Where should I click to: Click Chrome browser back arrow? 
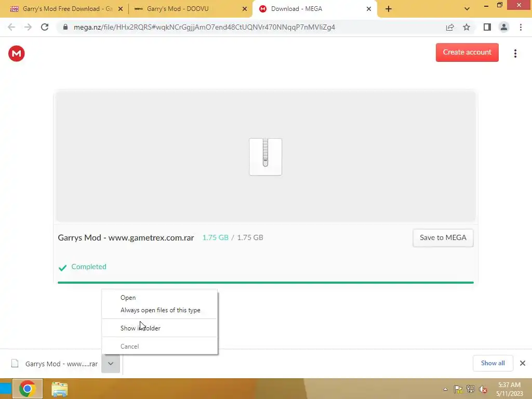coord(11,27)
